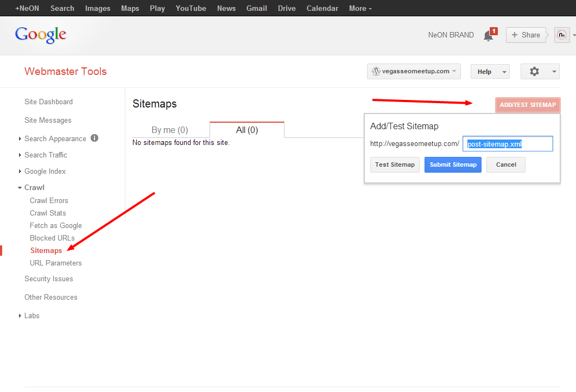Open Site Messages
The width and height of the screenshot is (576, 392).
tap(48, 120)
